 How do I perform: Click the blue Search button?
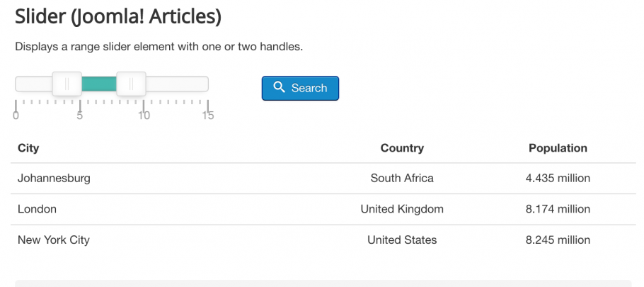[300, 88]
